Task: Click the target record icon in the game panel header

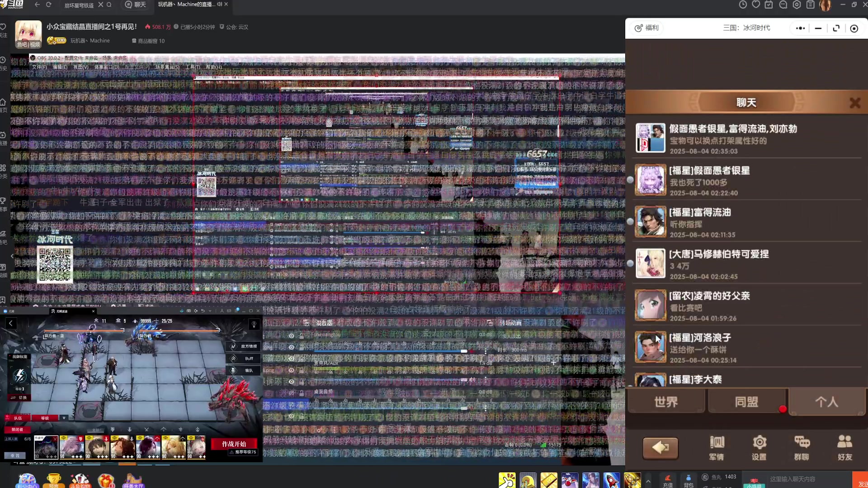Action: (x=854, y=28)
